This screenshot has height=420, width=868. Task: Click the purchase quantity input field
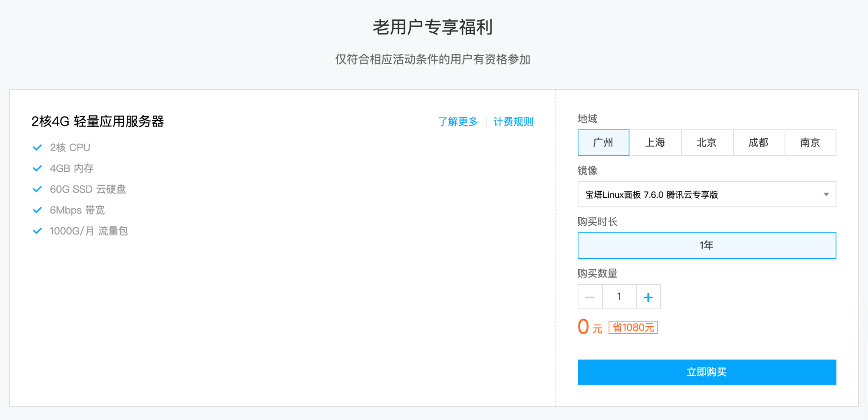619,297
